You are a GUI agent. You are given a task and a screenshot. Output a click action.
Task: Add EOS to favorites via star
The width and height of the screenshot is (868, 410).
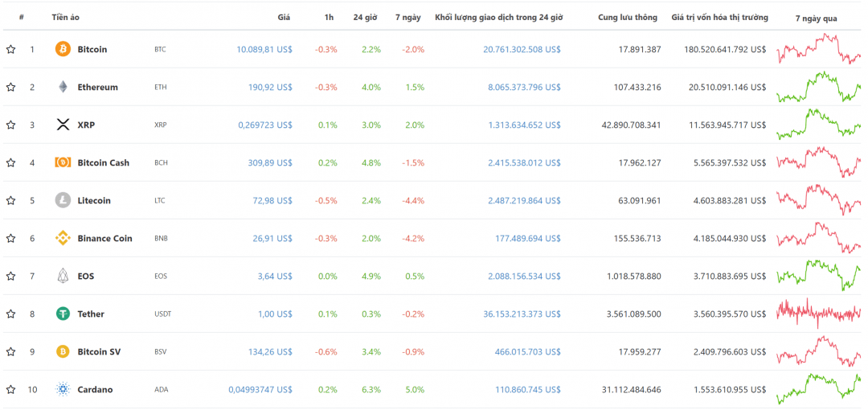coord(10,276)
